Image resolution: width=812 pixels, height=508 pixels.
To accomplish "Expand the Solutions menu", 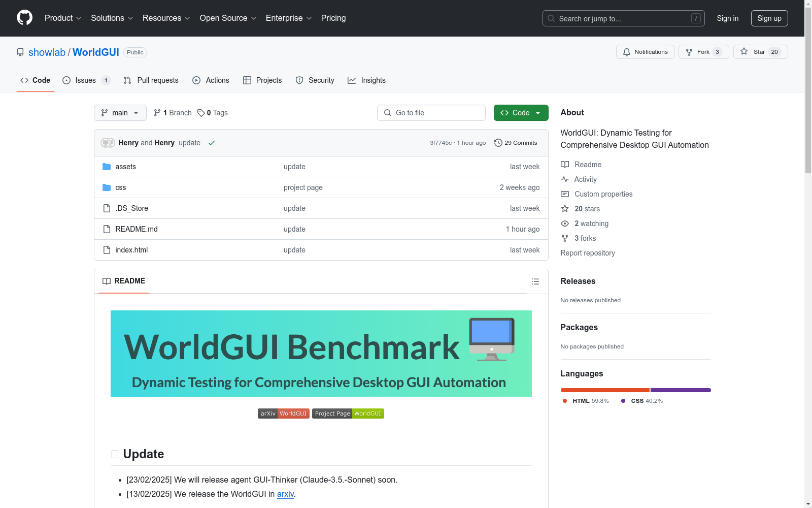I will pyautogui.click(x=112, y=18).
